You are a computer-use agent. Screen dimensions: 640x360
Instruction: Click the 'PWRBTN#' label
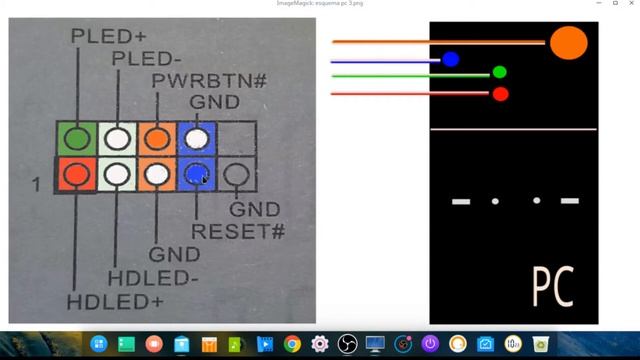coord(209,81)
